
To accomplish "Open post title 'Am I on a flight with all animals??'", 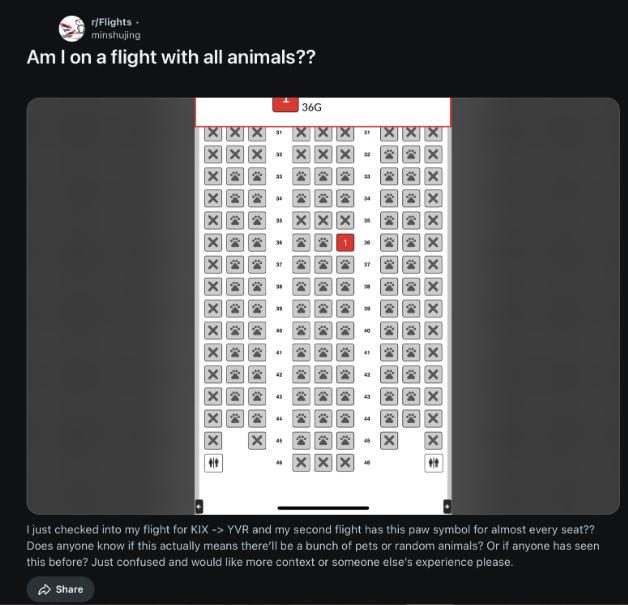I will point(171,57).
